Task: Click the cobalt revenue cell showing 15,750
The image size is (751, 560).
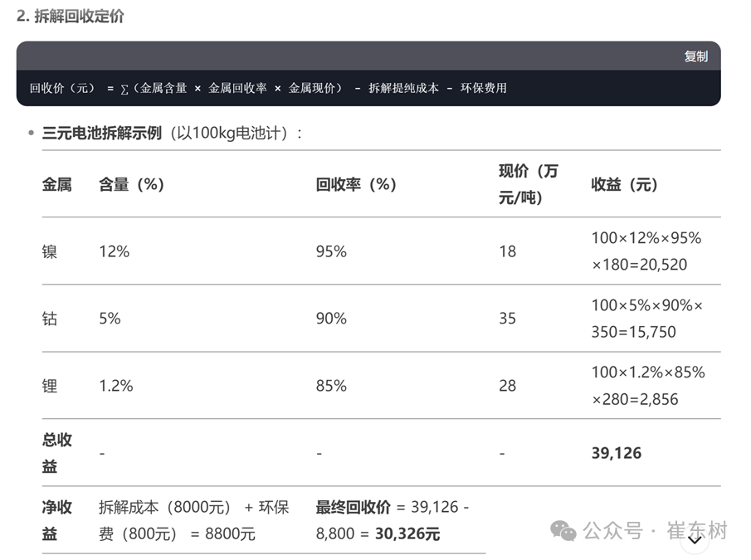Action: [x=646, y=319]
